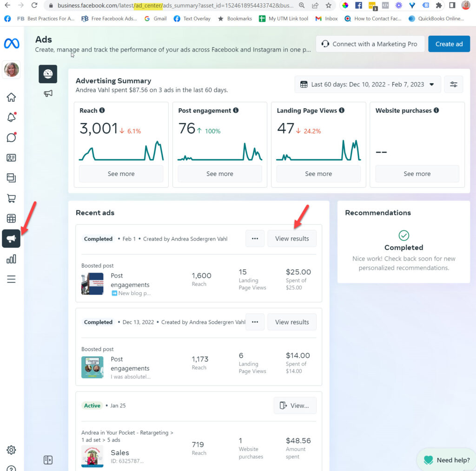Click the Sales ad thumbnail

pos(93,456)
